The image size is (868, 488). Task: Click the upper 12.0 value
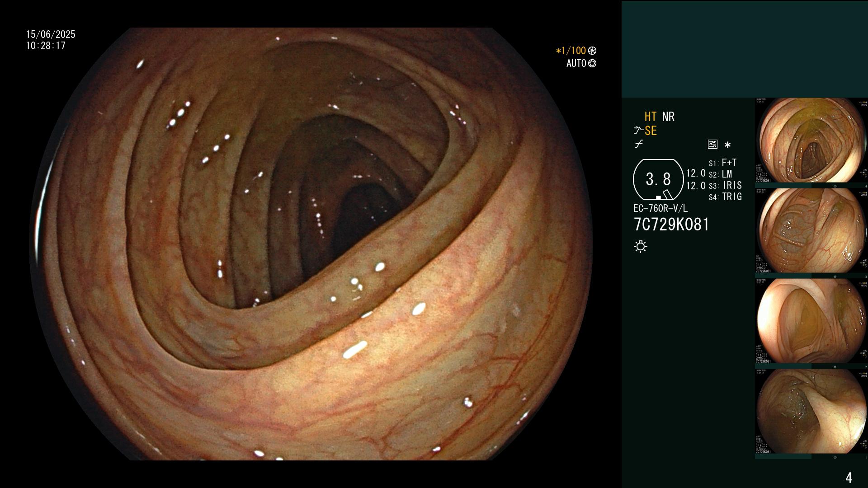coord(696,173)
